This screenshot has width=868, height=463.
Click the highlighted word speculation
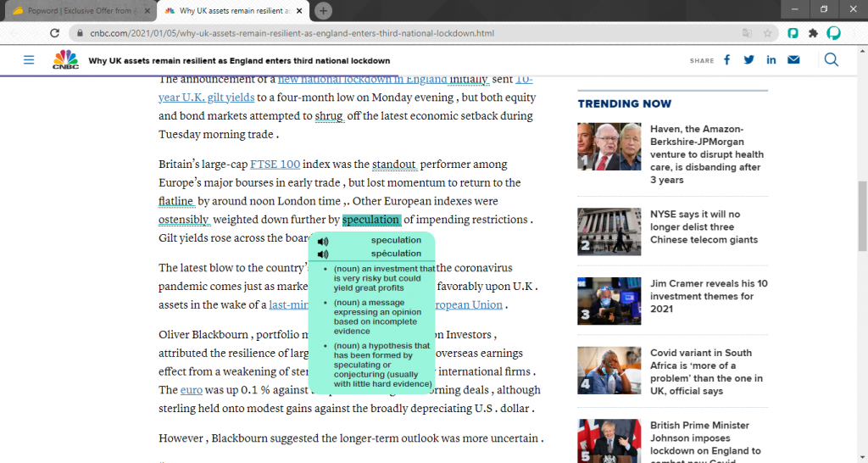[371, 220]
